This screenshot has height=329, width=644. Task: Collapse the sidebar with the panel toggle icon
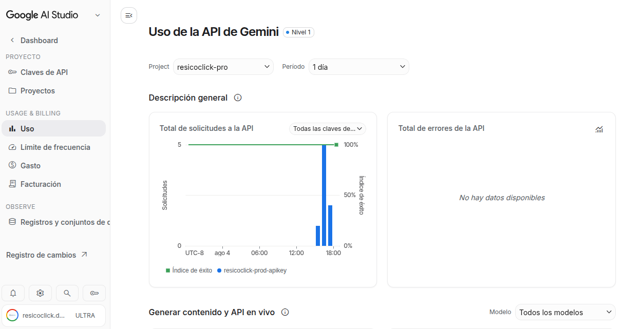(129, 15)
